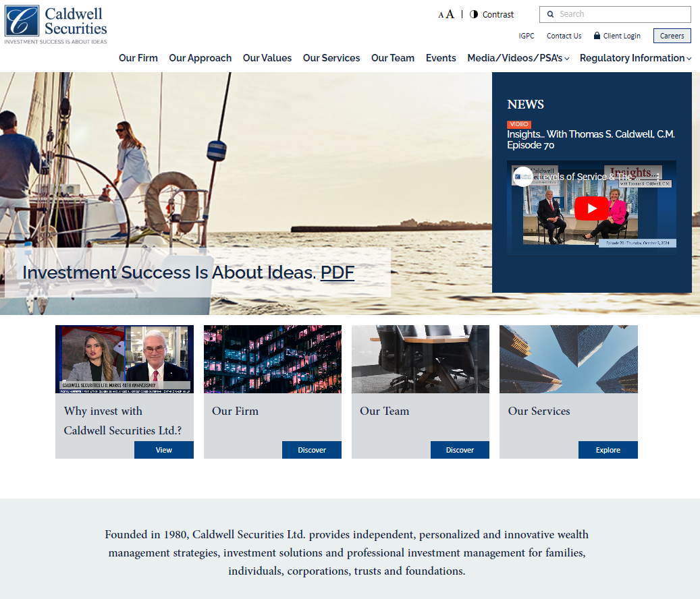700x599 pixels.
Task: Click the search magnifier icon
Action: coord(550,14)
